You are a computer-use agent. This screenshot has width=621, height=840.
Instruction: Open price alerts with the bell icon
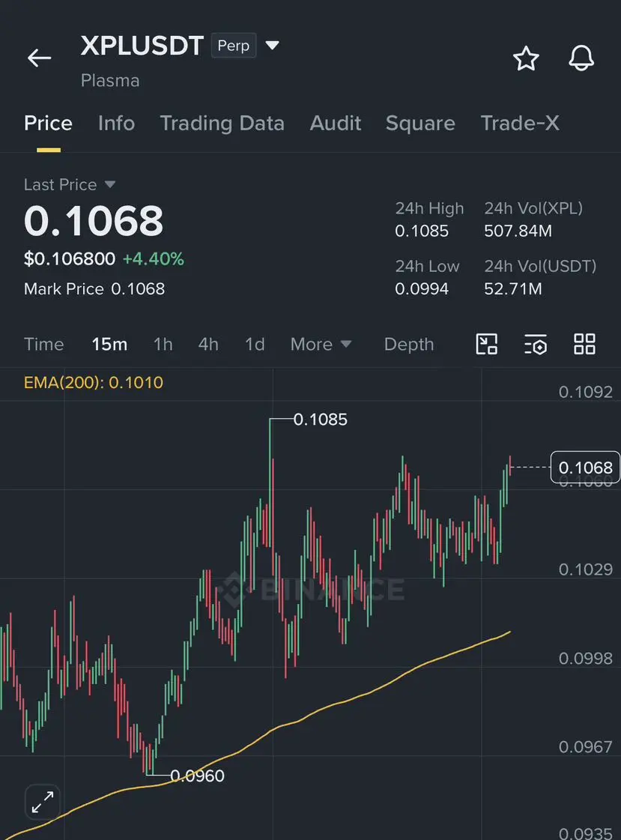tap(581, 58)
